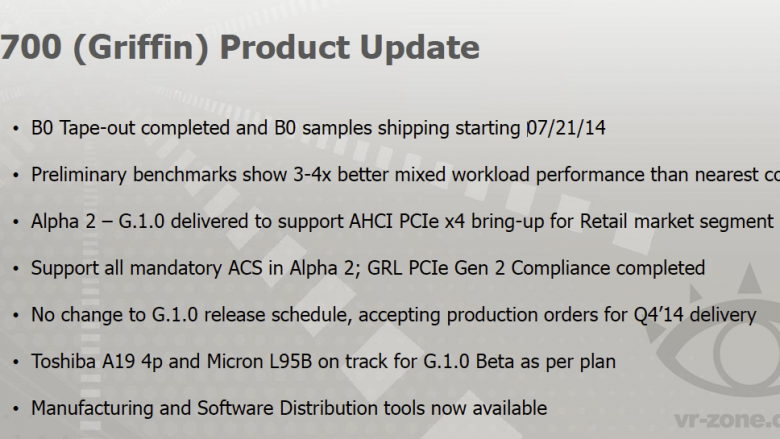Click the vr-zone eye logo watermark
The image size is (780, 439).
(716, 331)
